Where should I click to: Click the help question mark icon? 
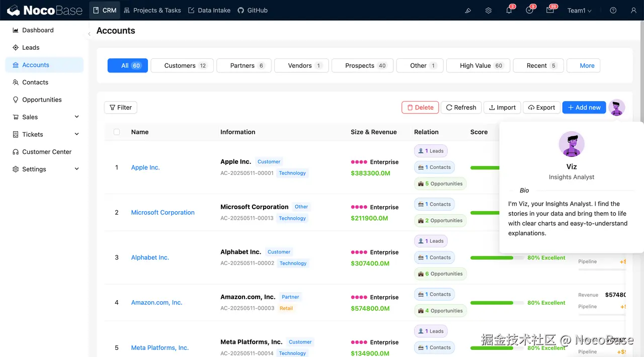tap(613, 10)
